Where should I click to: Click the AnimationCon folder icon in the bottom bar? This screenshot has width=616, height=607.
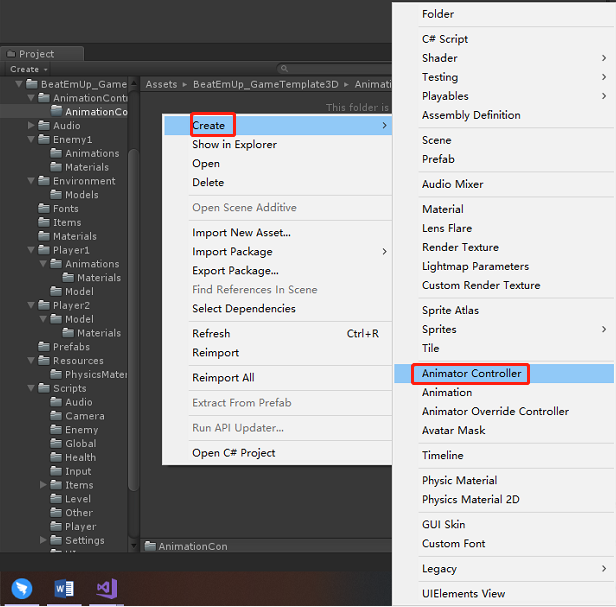(150, 546)
